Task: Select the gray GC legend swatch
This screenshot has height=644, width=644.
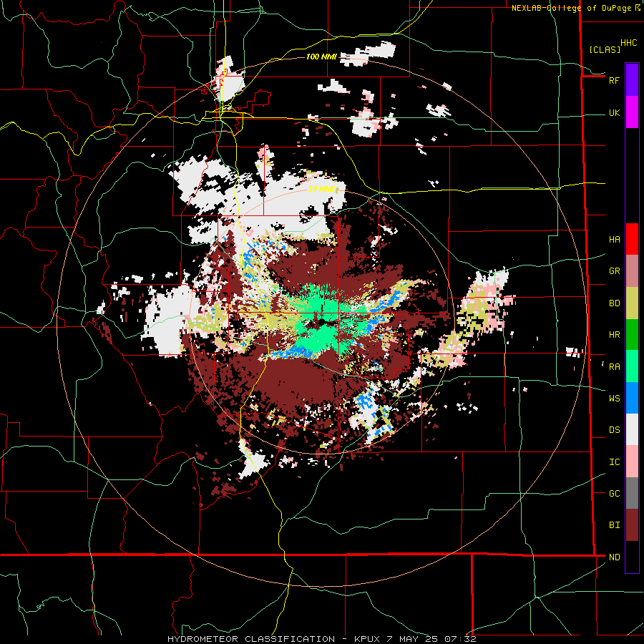Action: click(632, 493)
